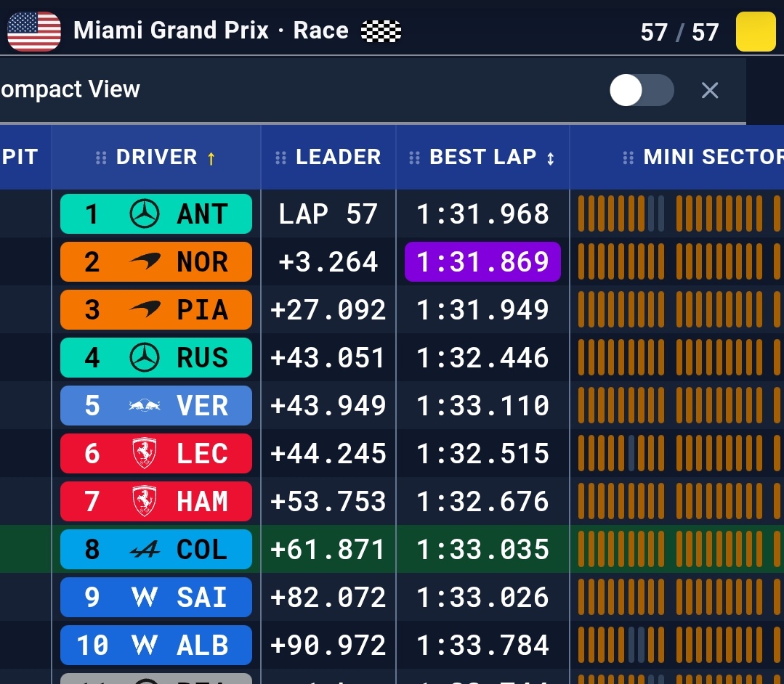This screenshot has height=684, width=784.
Task: Click the Williams logo on ALB row
Action: (145, 645)
